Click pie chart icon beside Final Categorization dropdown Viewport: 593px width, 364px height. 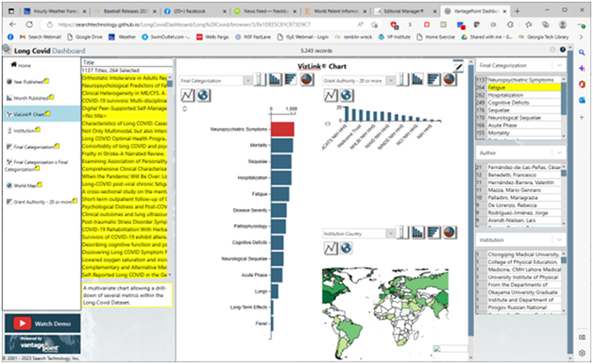307,80
